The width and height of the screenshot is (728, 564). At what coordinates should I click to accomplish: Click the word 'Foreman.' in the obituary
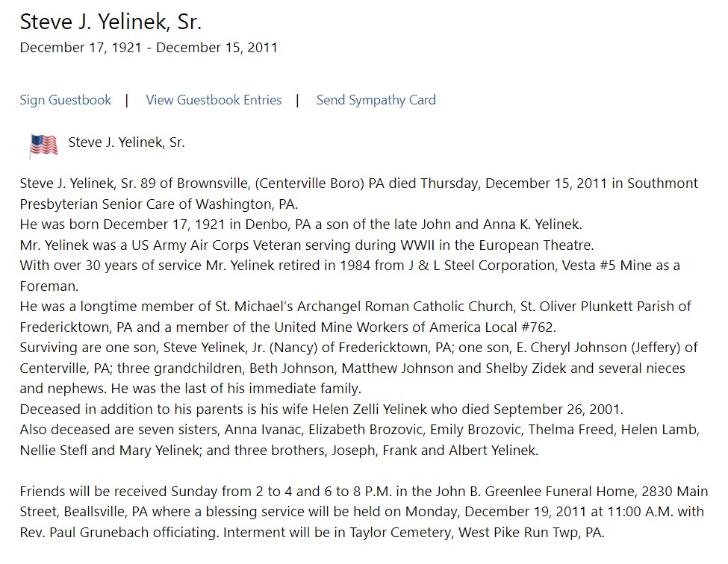point(49,286)
